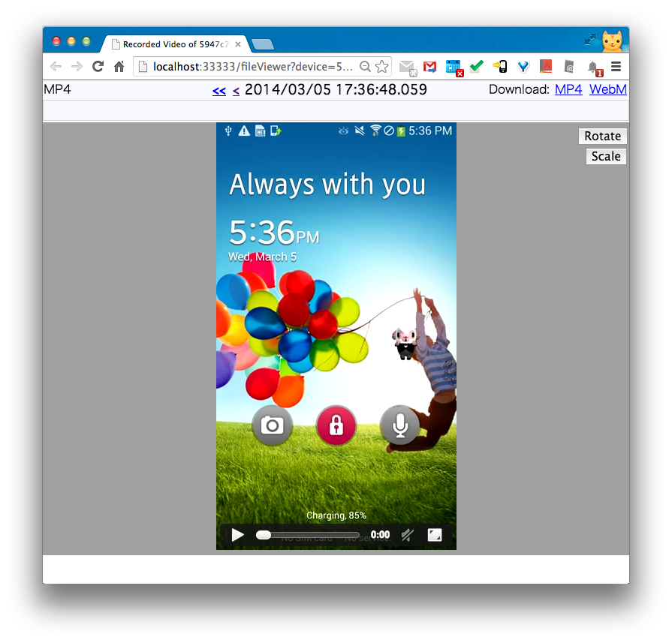The height and width of the screenshot is (643, 672).
Task: Open the send-to-phone extension icon
Action: (500, 66)
